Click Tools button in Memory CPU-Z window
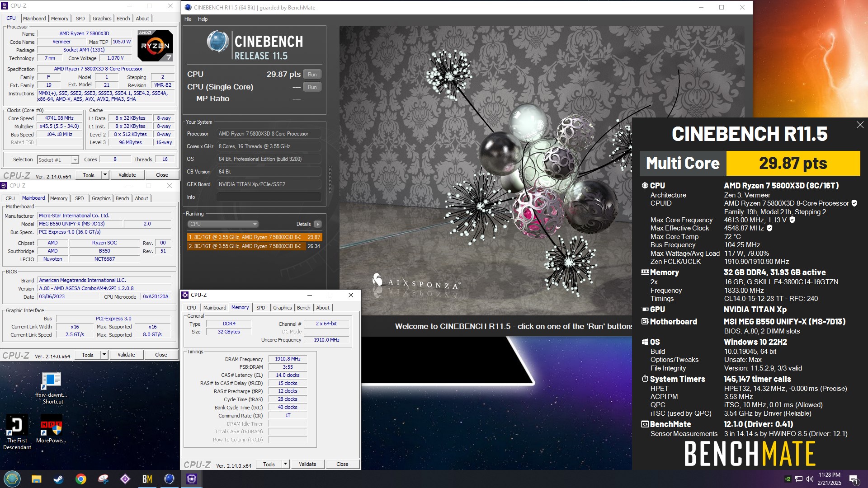This screenshot has width=868, height=488. click(269, 464)
